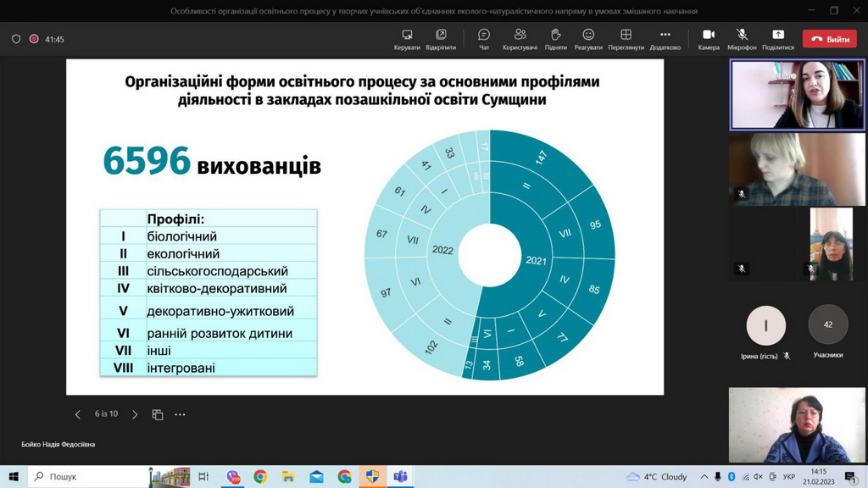Leave the meeting with Вийти button
Image resolution: width=868 pixels, height=488 pixels.
click(831, 39)
